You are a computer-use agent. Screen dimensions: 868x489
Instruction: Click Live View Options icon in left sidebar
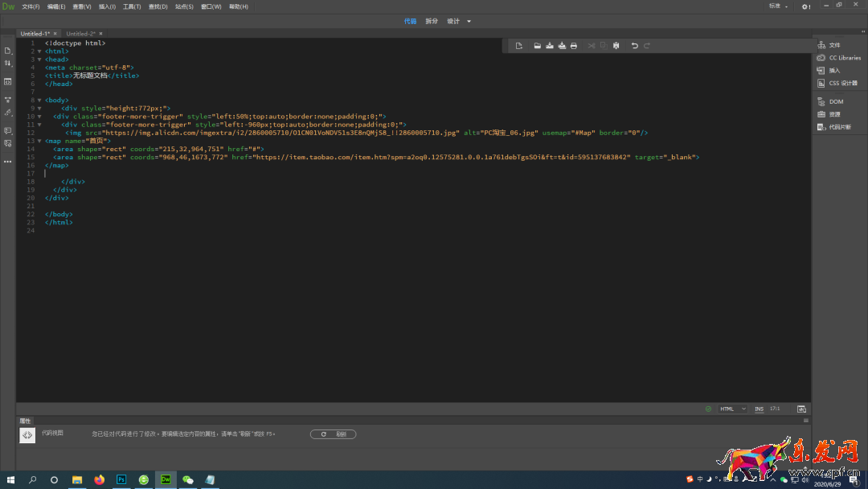click(8, 81)
